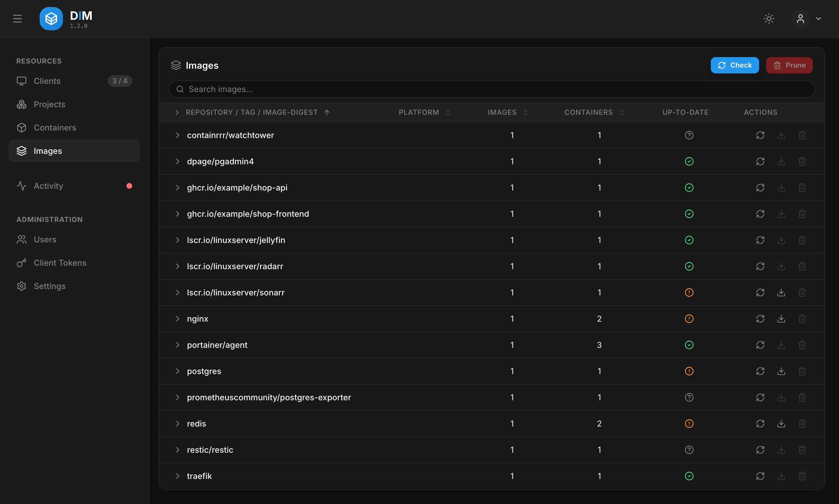839x504 pixels.
Task: Refresh check for ghcr.io/example/shop-api
Action: tap(760, 188)
